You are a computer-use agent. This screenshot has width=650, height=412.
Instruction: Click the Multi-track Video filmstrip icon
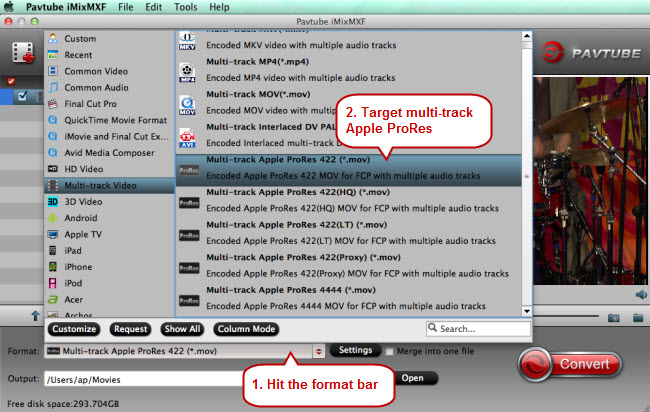click(x=53, y=185)
